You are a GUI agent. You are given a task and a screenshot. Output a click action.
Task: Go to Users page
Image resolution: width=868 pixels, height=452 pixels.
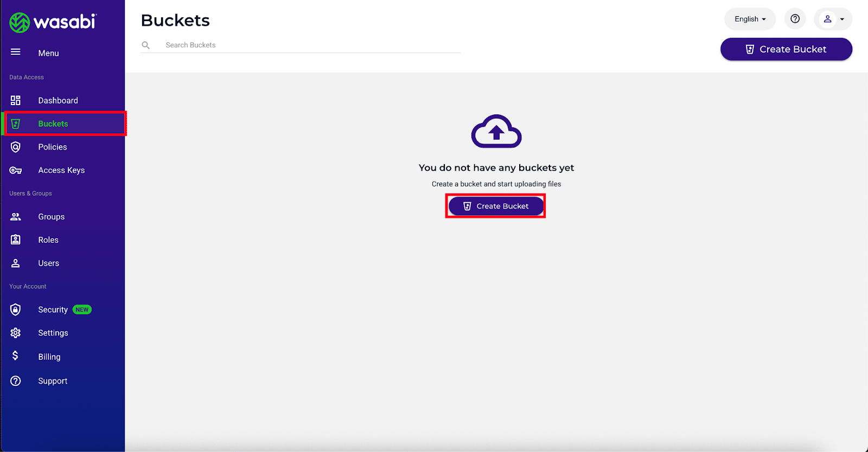[x=49, y=263]
